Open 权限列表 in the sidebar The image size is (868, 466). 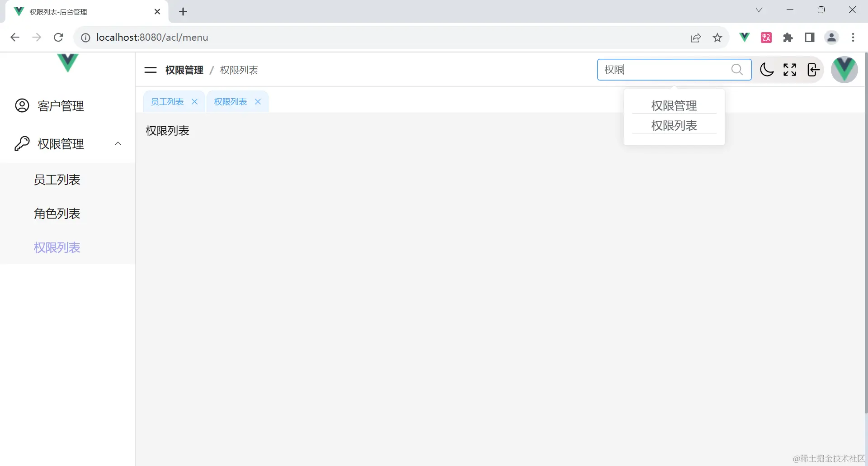(67, 247)
